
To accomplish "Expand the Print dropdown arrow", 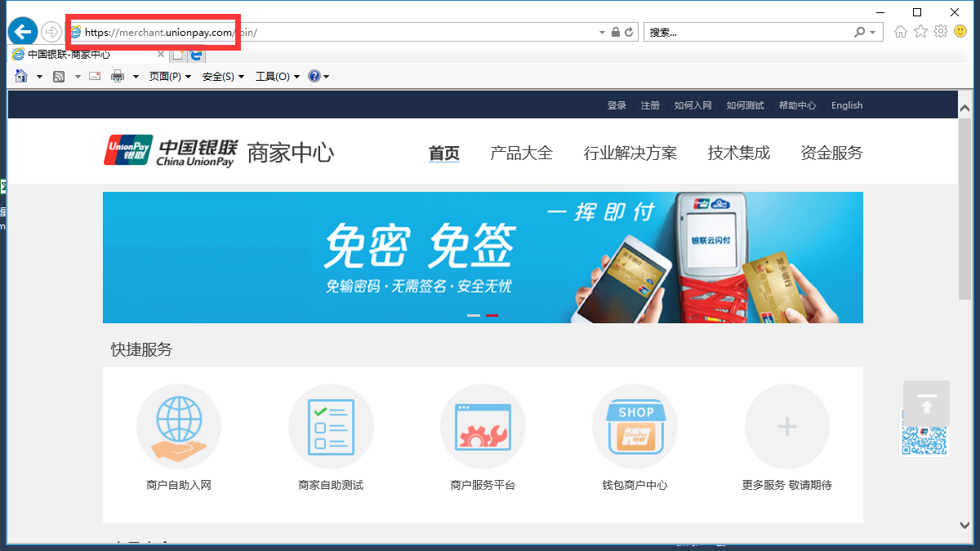I will tap(136, 77).
